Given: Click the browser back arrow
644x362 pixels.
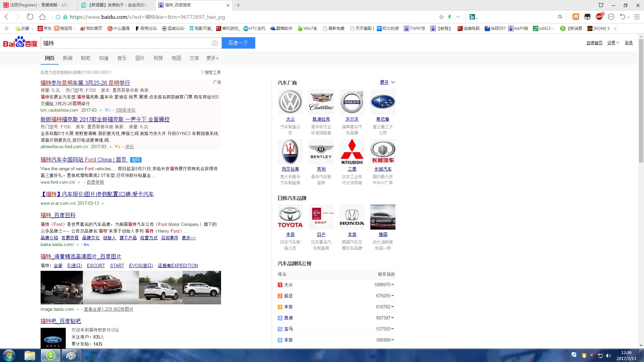Looking at the screenshot, I should click(x=6, y=17).
